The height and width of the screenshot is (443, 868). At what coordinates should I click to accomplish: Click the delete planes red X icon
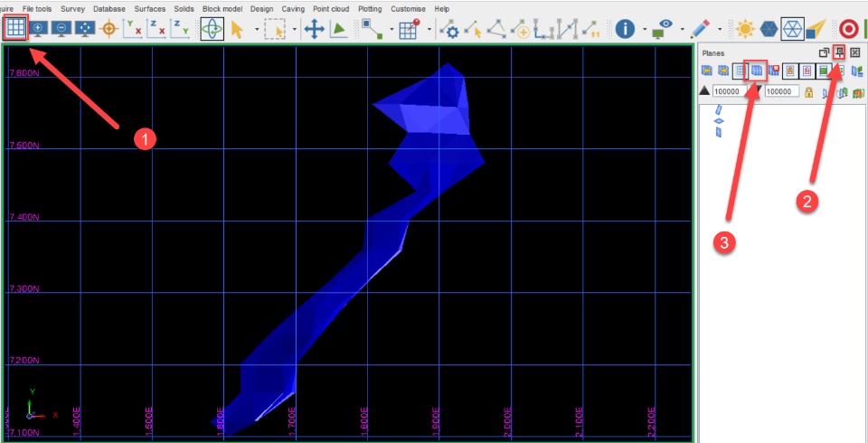coord(773,71)
